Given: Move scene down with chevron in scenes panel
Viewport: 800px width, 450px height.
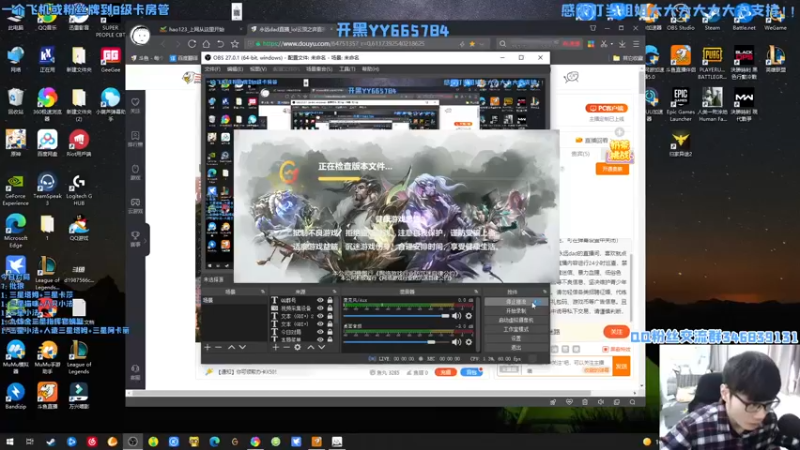Looking at the screenshot, I should (242, 347).
